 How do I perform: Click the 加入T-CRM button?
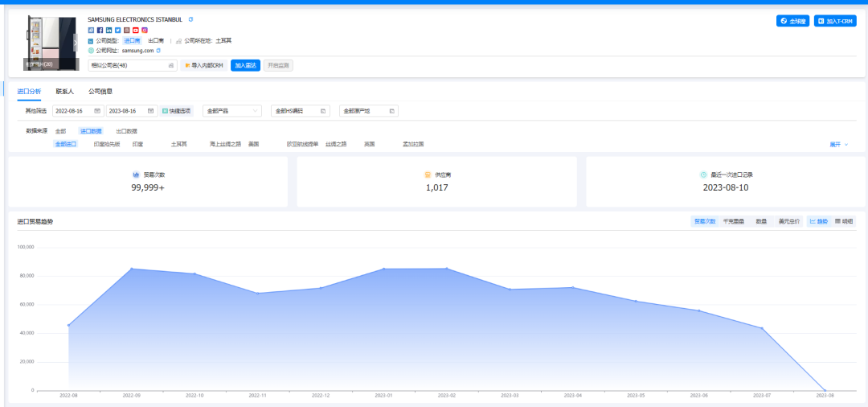[835, 21]
